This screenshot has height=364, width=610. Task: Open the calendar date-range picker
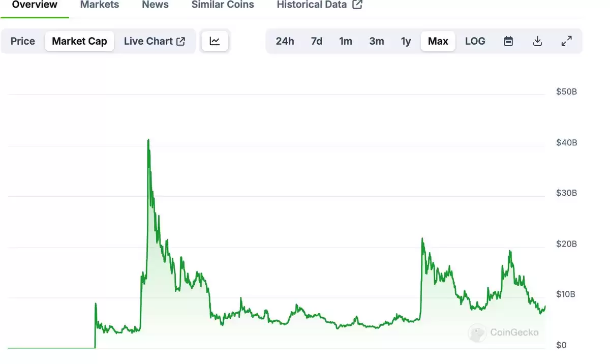pos(508,41)
